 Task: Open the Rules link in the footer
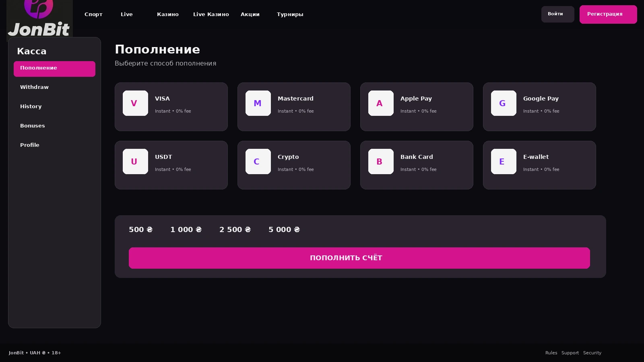tap(551, 353)
